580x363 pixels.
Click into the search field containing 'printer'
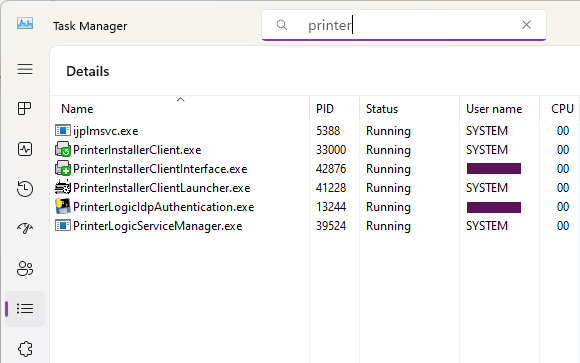point(404,25)
